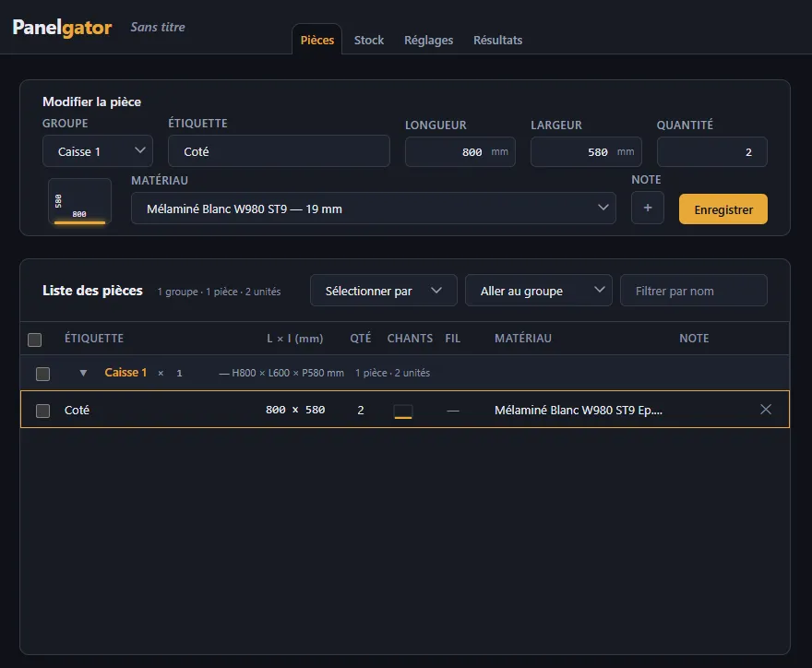Click the piece preview thumbnail showing 580 × 800
The height and width of the screenshot is (668, 812).
[79, 202]
